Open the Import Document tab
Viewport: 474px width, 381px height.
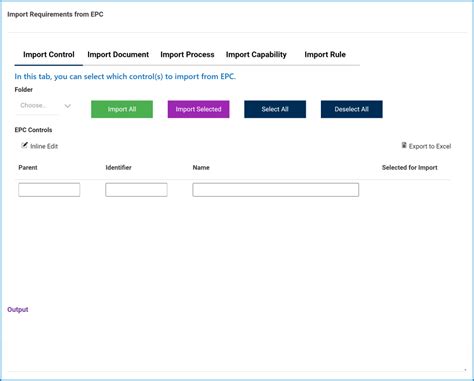pos(118,55)
